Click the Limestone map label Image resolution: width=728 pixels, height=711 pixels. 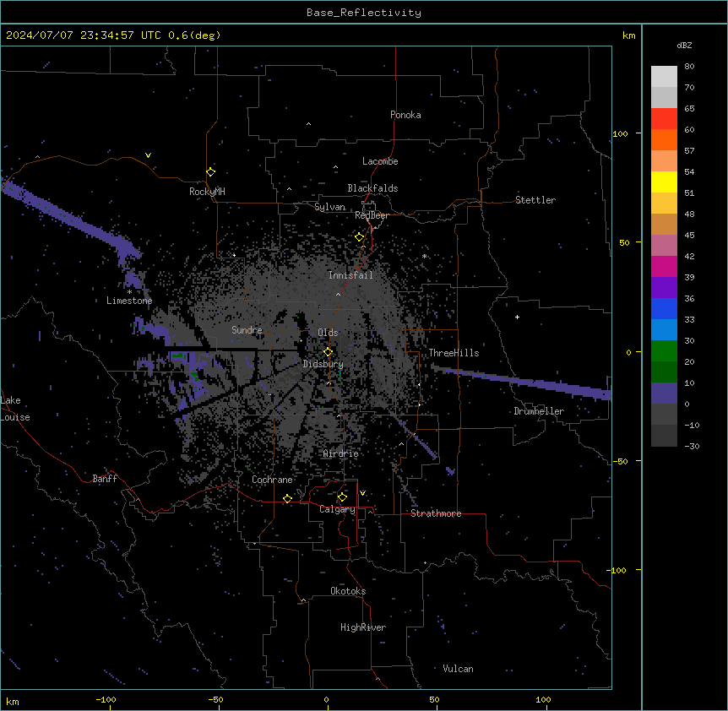click(x=129, y=301)
